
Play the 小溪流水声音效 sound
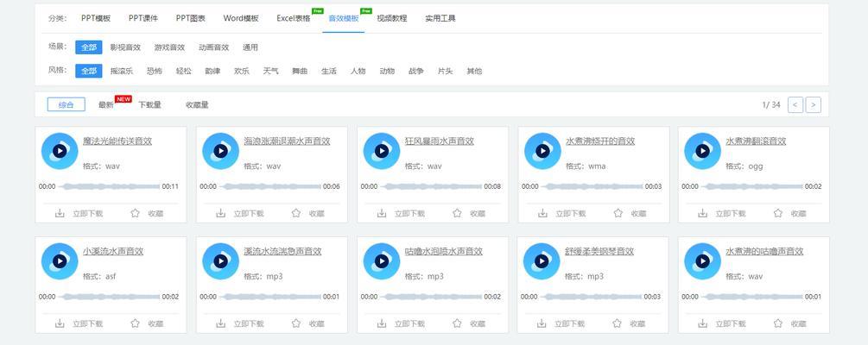[x=60, y=261]
